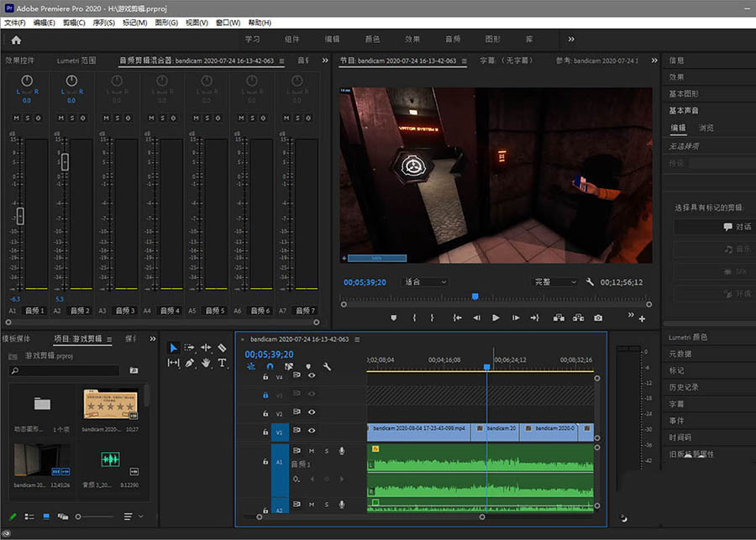
Task: Hide track V1 with the eye icon
Action: 312,431
